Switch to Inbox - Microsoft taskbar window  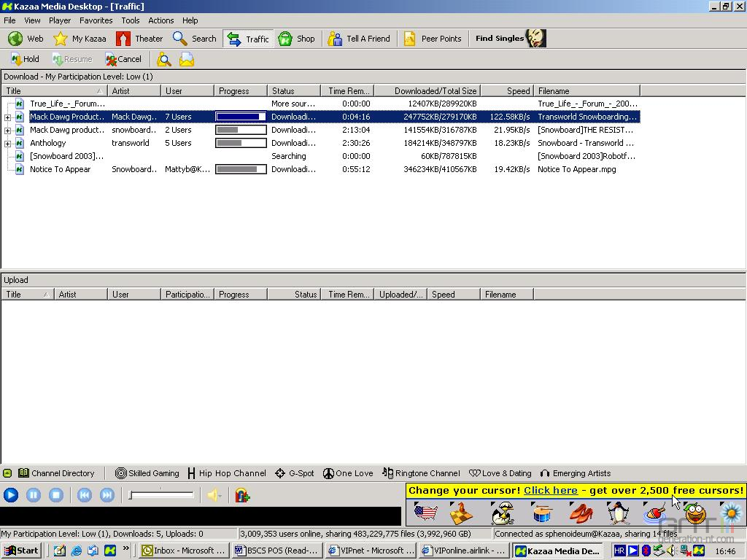(183, 551)
